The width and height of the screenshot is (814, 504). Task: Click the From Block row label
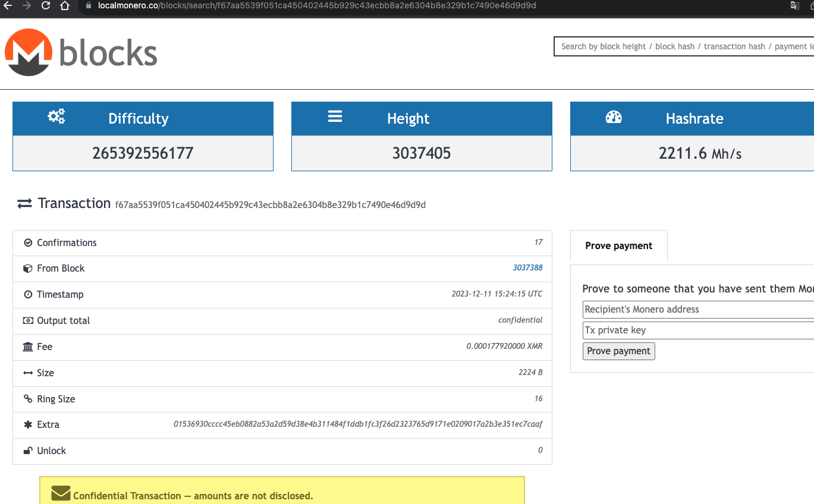point(61,269)
